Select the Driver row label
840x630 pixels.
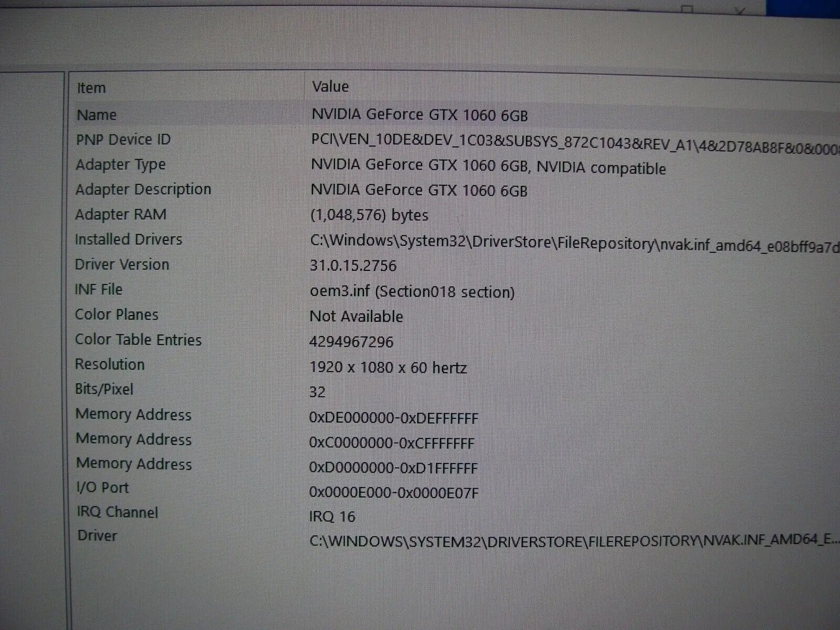click(97, 535)
